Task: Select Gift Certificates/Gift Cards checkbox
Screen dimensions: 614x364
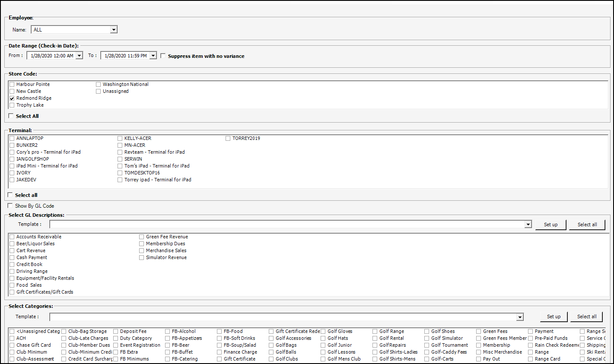Action: [x=12, y=292]
